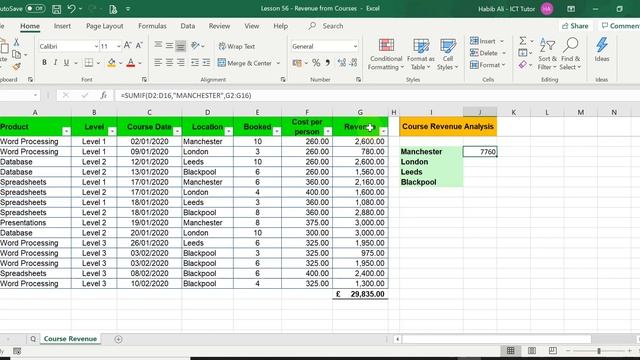Viewport: 640px width, 360px height.
Task: Click the formula bar text
Action: pyautogui.click(x=186, y=96)
